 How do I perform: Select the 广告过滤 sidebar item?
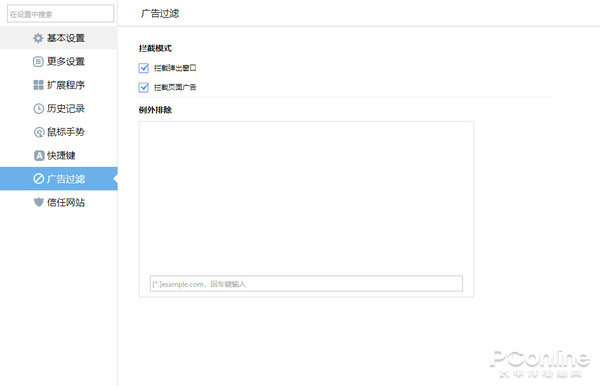pos(59,179)
